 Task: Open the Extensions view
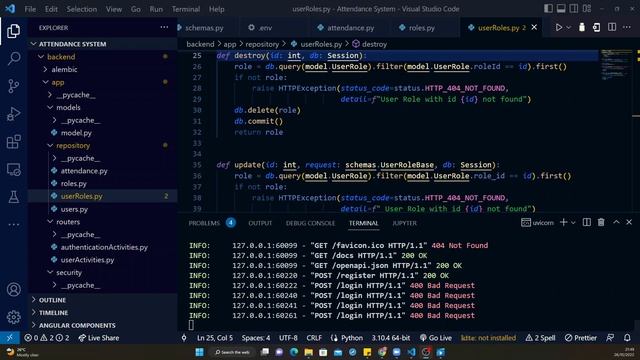click(x=13, y=142)
